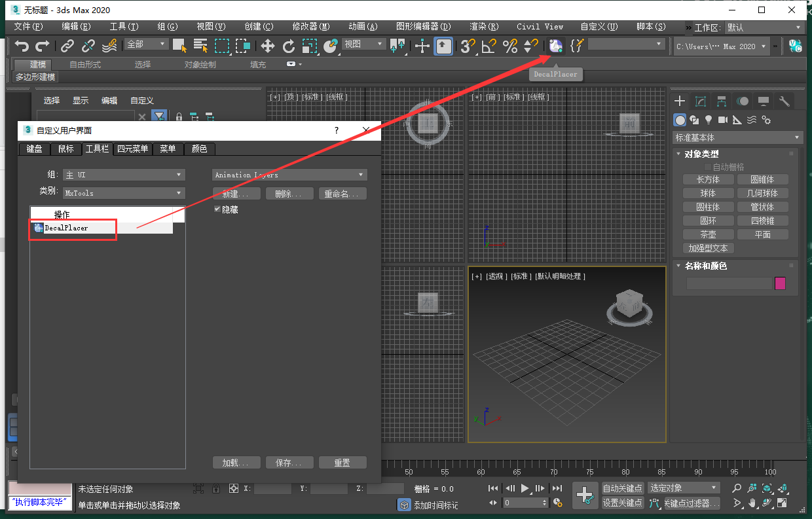Open the Utilities wrench panel

point(784,101)
